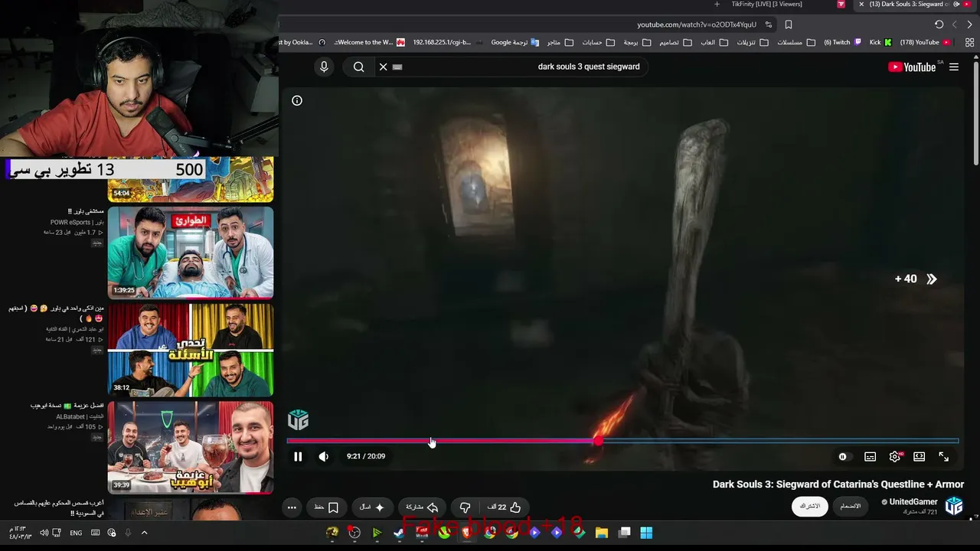Expand the مسلسلات bookmarks folder
The height and width of the screenshot is (551, 980).
click(795, 43)
